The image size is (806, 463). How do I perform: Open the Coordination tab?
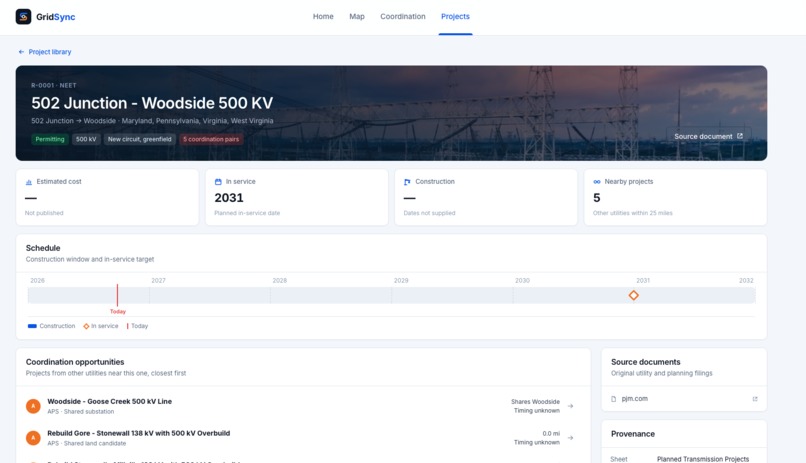click(x=402, y=16)
